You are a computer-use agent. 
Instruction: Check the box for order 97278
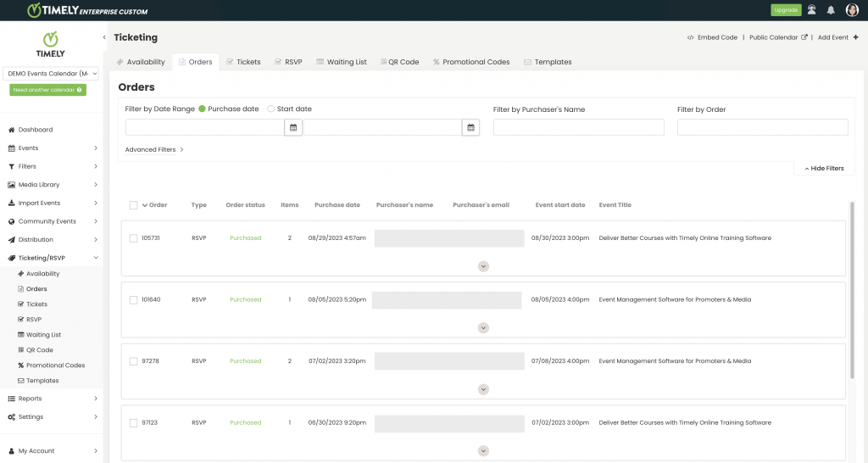tap(133, 361)
